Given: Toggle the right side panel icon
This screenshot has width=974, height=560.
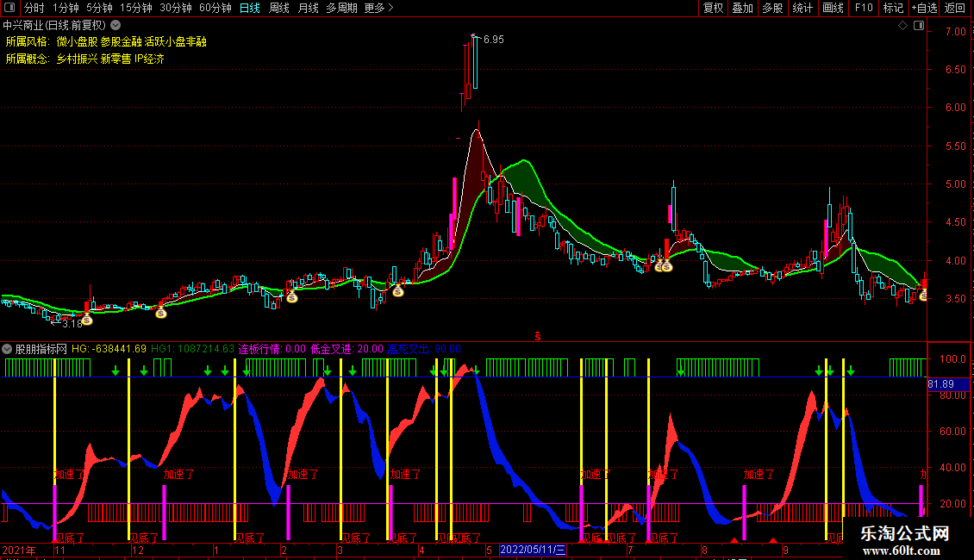Looking at the screenshot, I should click(x=917, y=27).
